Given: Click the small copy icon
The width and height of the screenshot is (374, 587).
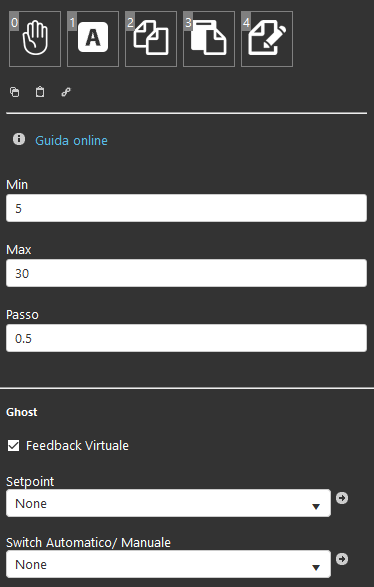Looking at the screenshot, I should pos(15,92).
